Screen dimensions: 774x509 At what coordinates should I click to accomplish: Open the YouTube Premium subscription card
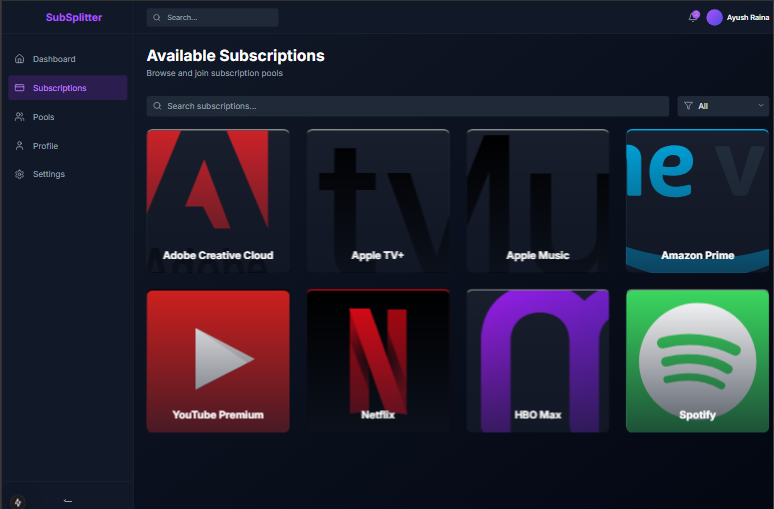(218, 361)
